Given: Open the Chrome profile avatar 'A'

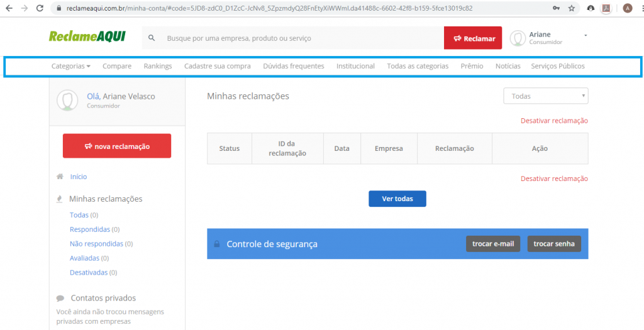Looking at the screenshot, I should (x=627, y=8).
